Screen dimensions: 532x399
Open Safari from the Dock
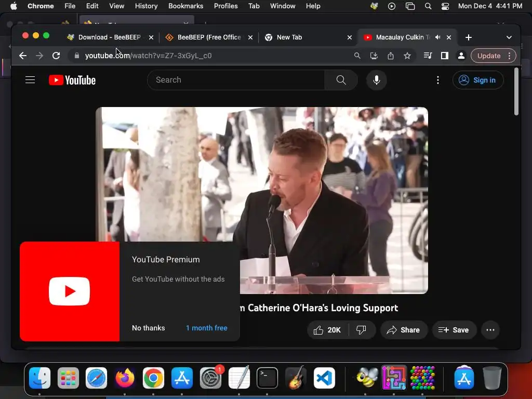96,378
